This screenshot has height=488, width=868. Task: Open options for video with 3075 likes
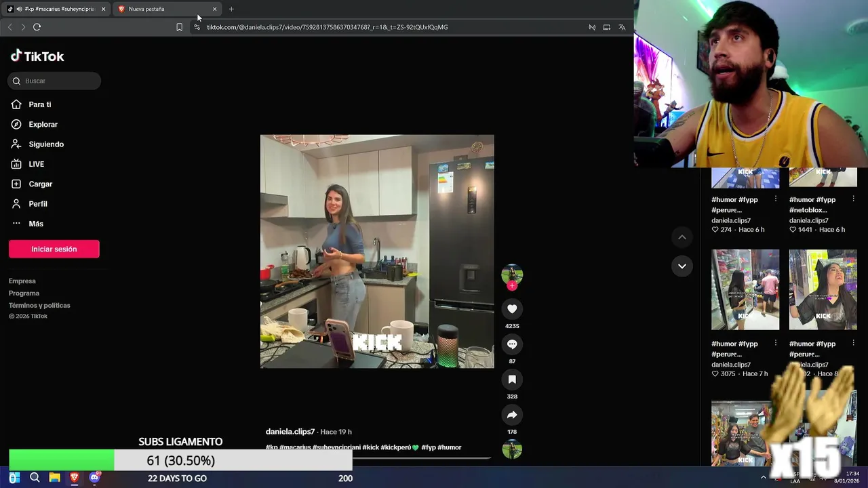(775, 344)
